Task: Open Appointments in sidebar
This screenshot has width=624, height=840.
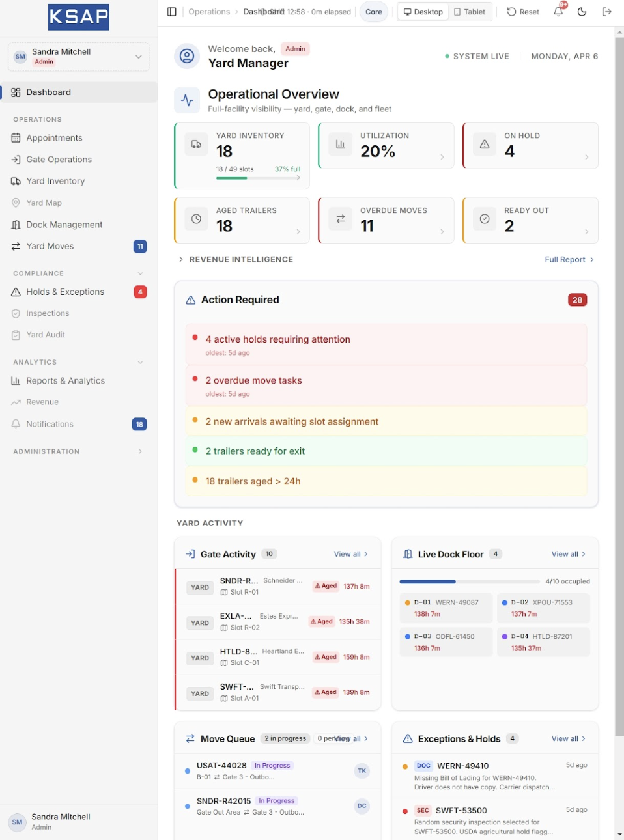Action: pos(79,138)
